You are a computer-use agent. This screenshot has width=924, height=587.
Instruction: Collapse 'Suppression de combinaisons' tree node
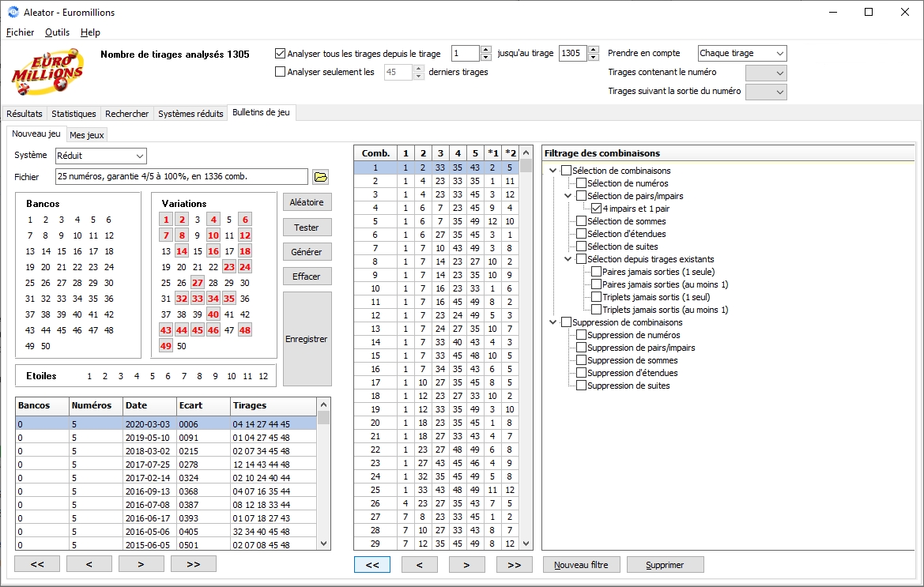pyautogui.click(x=553, y=322)
